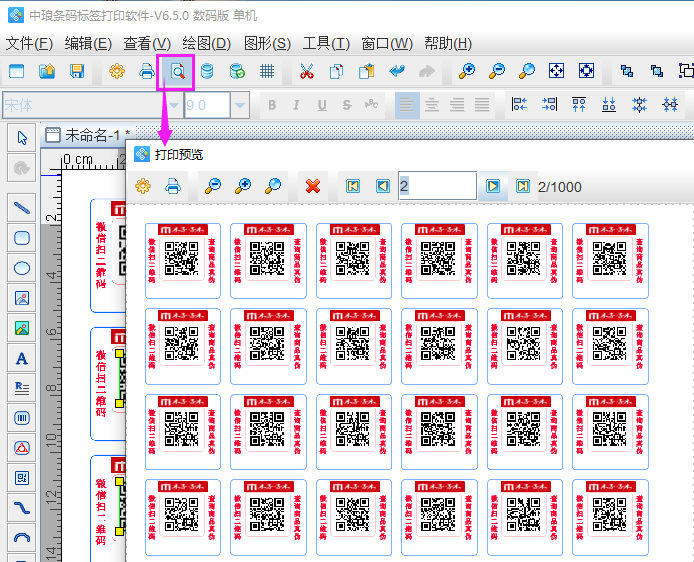Click the print preview icon in the main toolbar

(176, 71)
